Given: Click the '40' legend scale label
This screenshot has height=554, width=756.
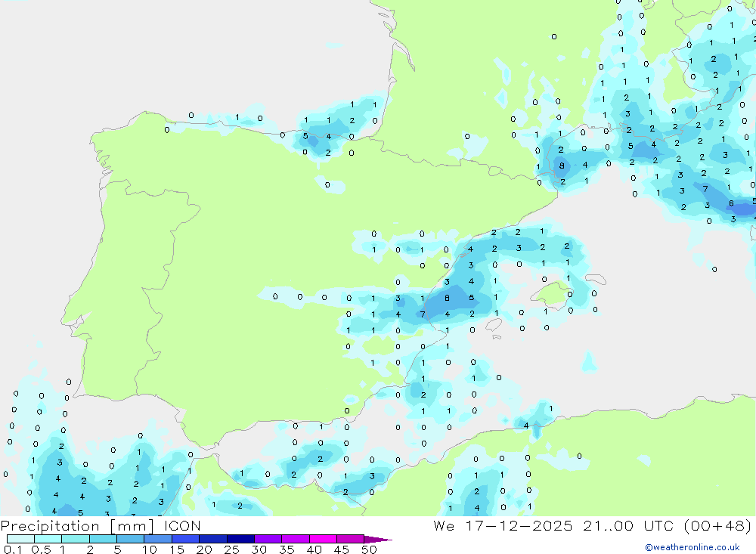Looking at the screenshot, I should [x=314, y=549].
